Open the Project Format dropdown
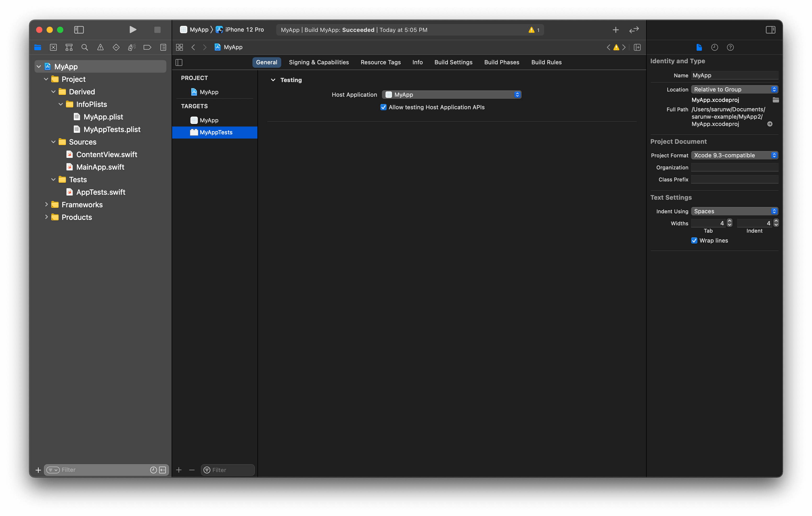 pos(734,155)
